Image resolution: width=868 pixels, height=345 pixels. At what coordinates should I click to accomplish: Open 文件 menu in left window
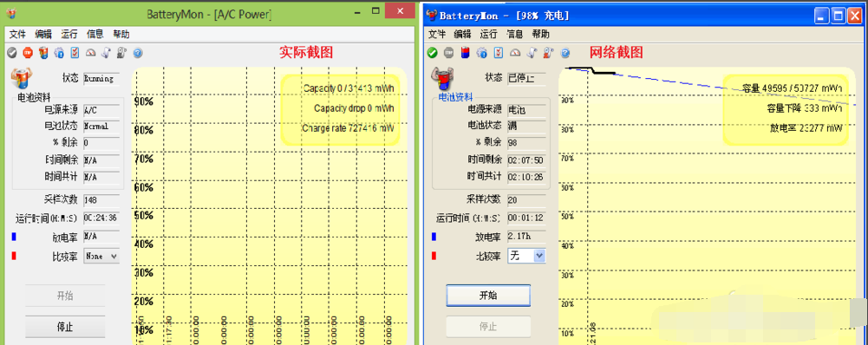coord(17,35)
